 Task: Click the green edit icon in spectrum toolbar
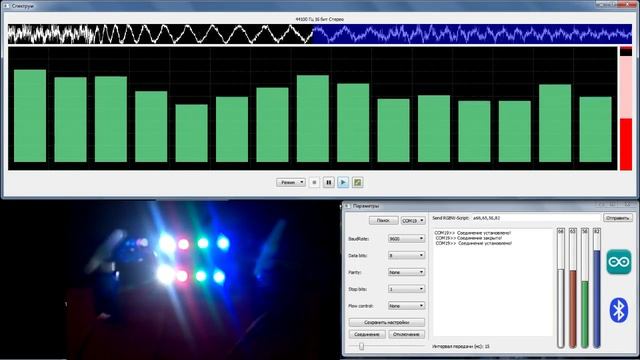358,182
